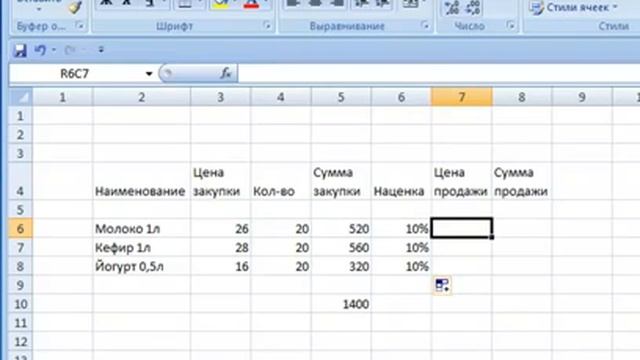640x360 pixels.
Task: Select the Йогурт 0,5л cell
Action: [x=141, y=266]
